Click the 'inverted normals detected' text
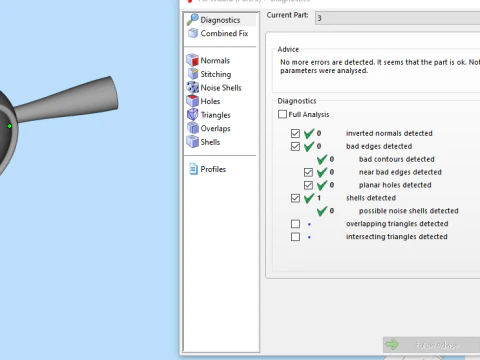Image resolution: width=480 pixels, height=360 pixels. point(389,133)
